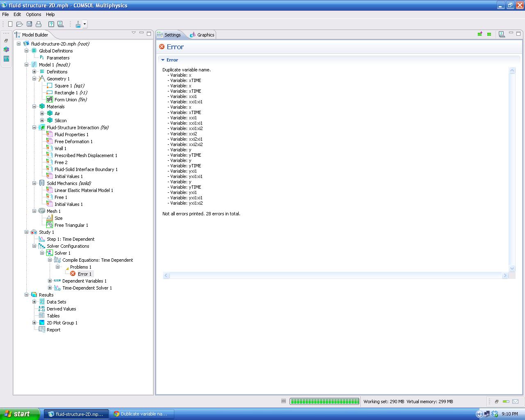The width and height of the screenshot is (525, 420).
Task: Click the Open file toolbar icon
Action: click(x=19, y=24)
